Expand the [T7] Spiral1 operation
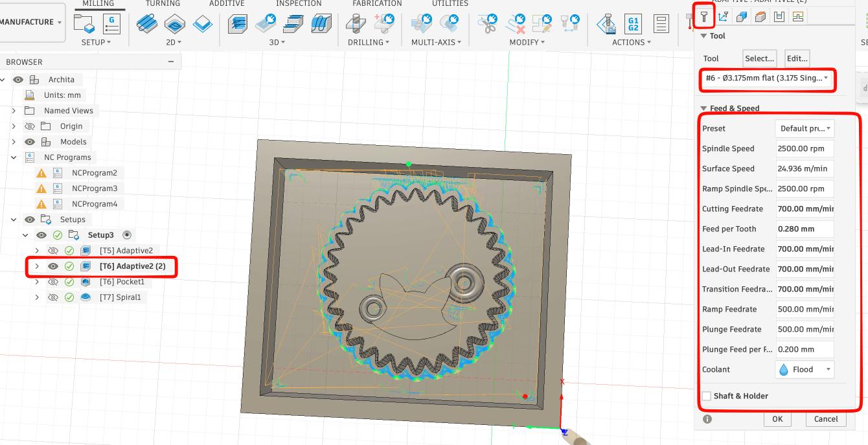Image resolution: width=868 pixels, height=445 pixels. (37, 297)
